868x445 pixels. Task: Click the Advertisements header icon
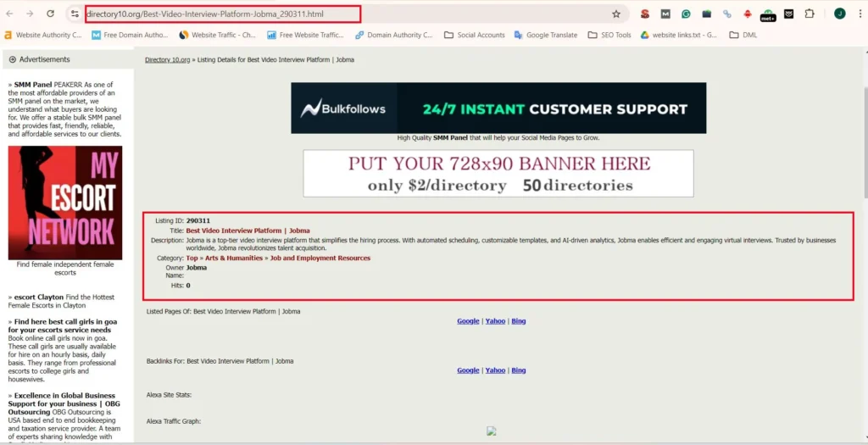12,59
